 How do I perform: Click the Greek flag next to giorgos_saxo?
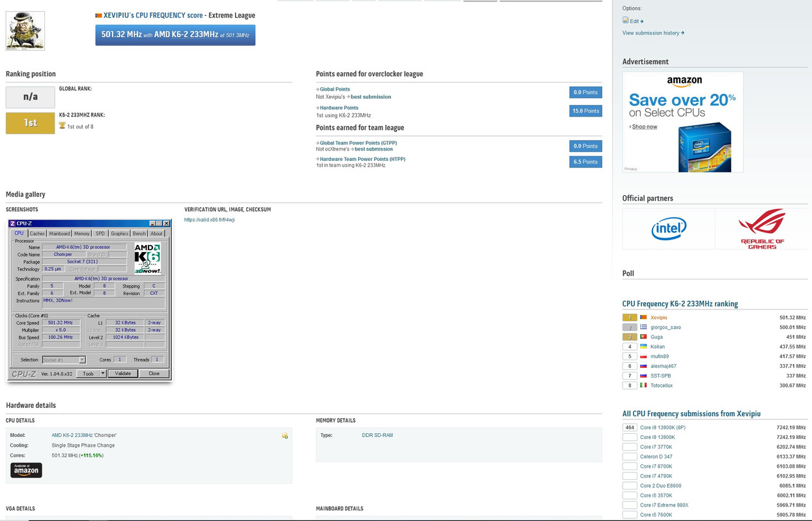pos(643,328)
